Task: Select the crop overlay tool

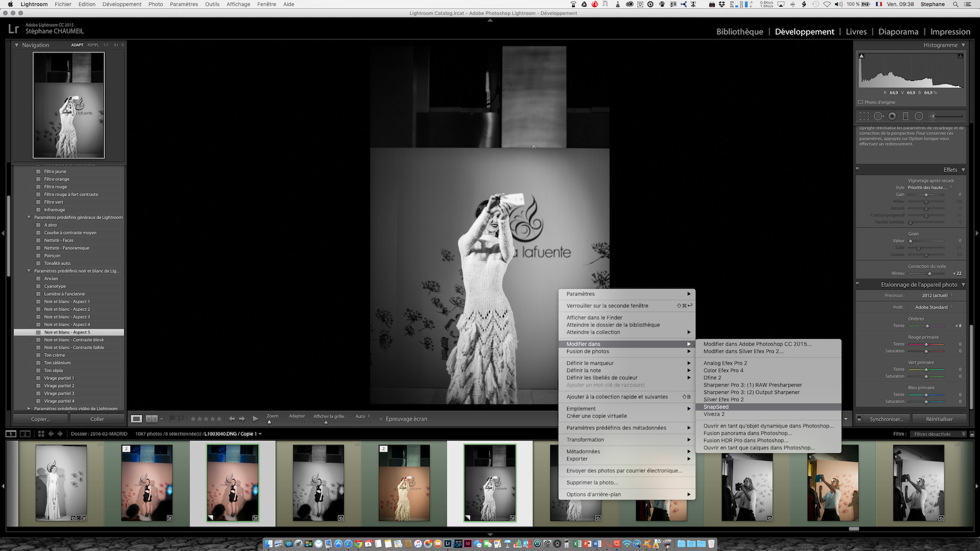Action: (864, 116)
